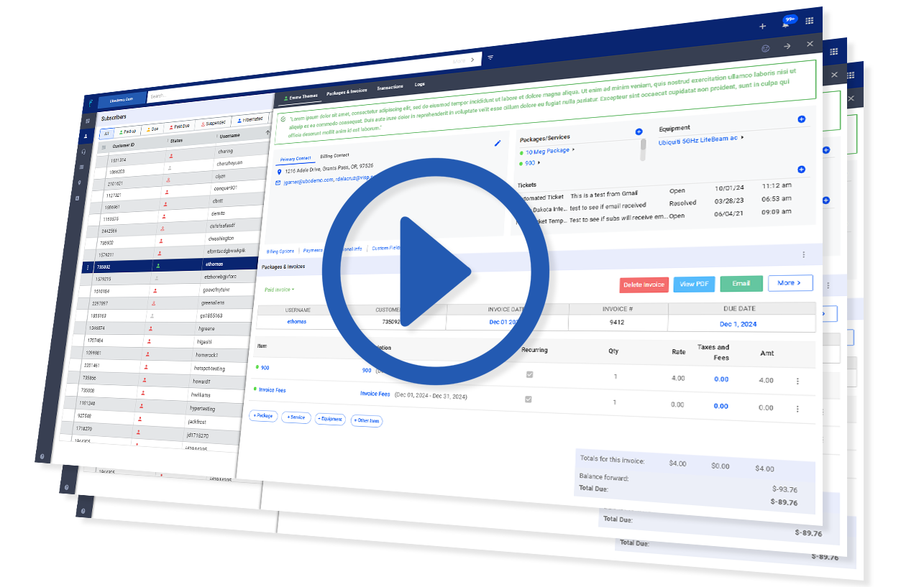Click the location pin icon in sidebar
924x587 pixels.
[x=80, y=182]
